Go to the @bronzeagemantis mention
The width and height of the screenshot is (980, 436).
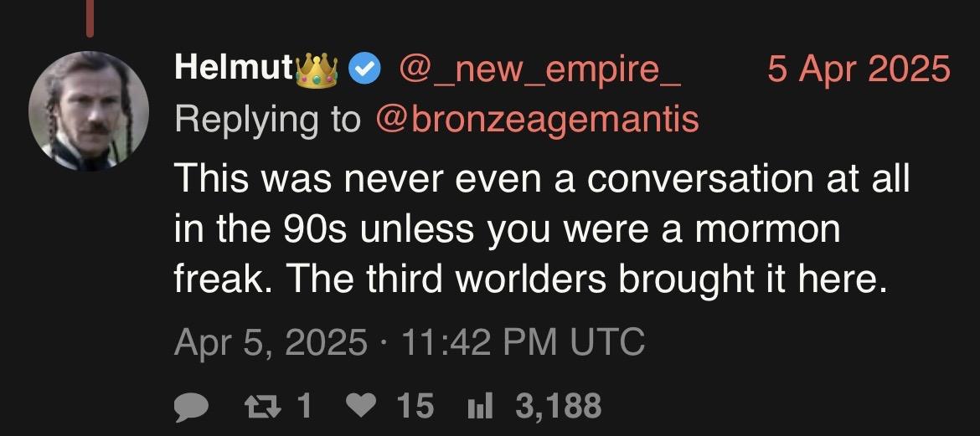point(537,121)
